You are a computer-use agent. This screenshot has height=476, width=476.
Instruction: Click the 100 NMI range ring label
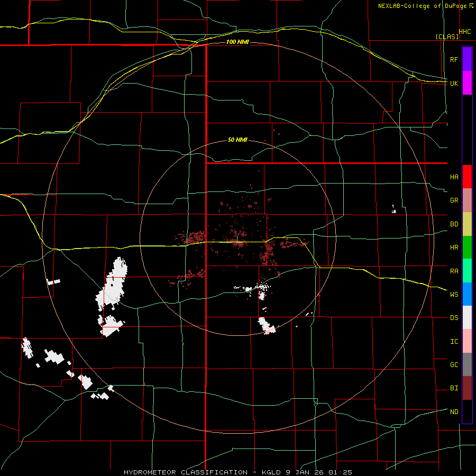coord(237,42)
